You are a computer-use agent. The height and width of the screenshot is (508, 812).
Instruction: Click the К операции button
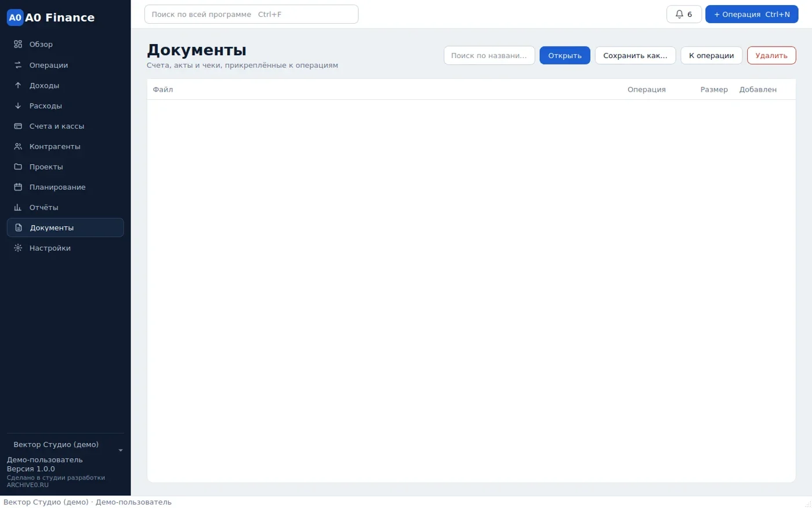(711, 56)
